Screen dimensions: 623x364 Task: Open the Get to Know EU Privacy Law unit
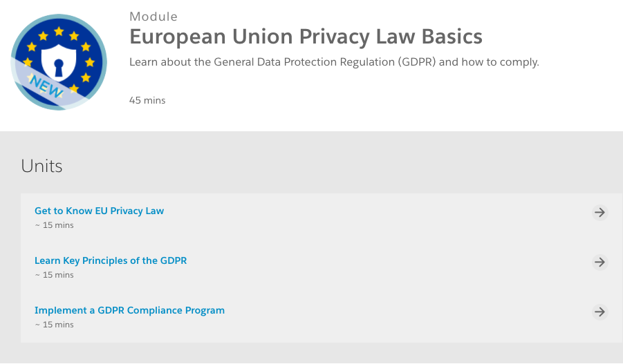(99, 211)
